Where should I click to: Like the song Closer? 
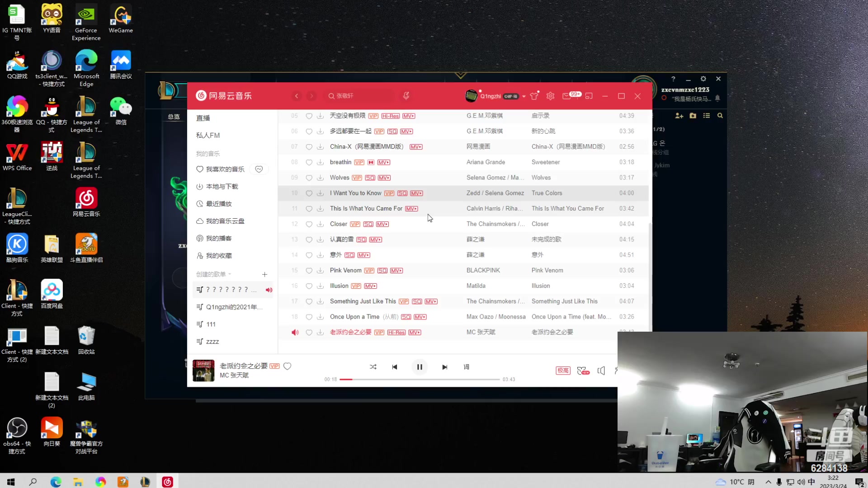(x=309, y=224)
